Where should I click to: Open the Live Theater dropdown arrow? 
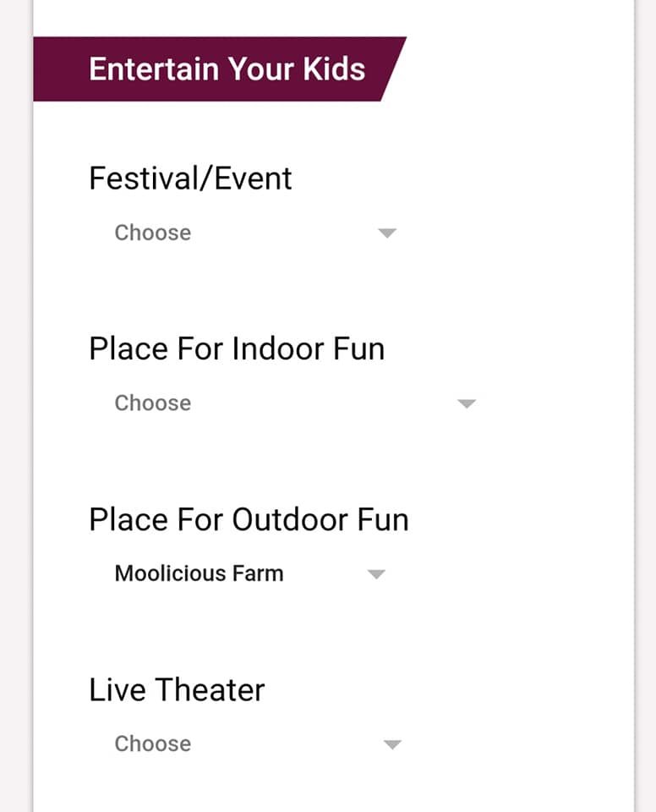click(x=392, y=744)
